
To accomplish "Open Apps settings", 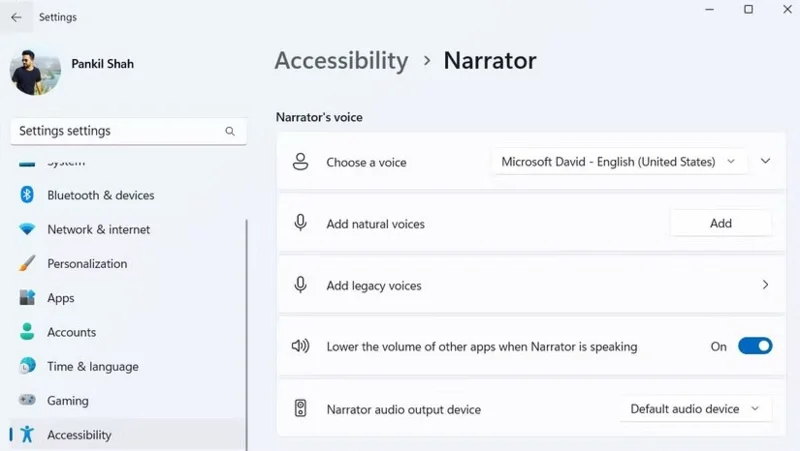I will coord(61,298).
